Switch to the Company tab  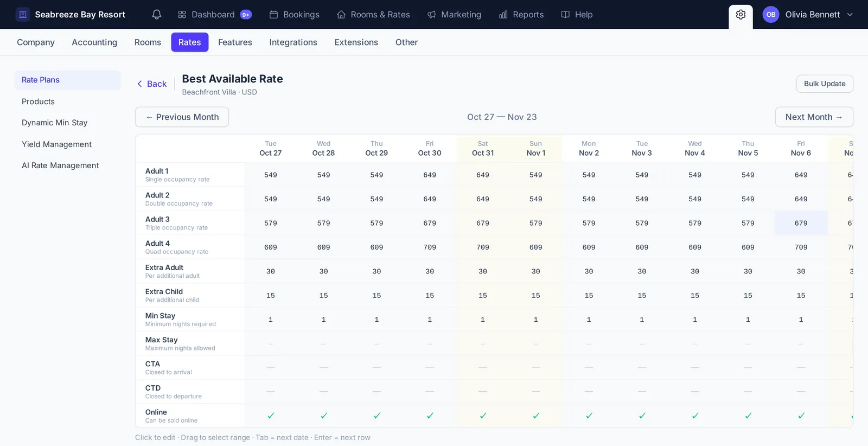click(36, 42)
